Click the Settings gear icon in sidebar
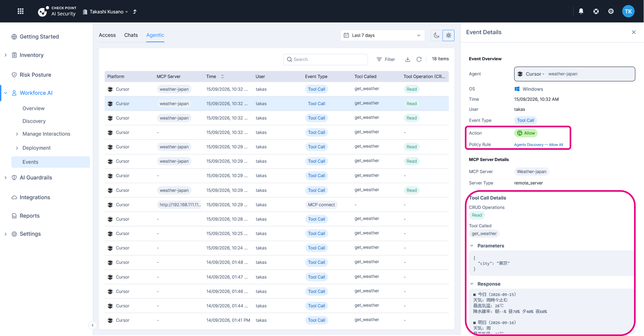The height and width of the screenshot is (336, 644). pyautogui.click(x=14, y=234)
